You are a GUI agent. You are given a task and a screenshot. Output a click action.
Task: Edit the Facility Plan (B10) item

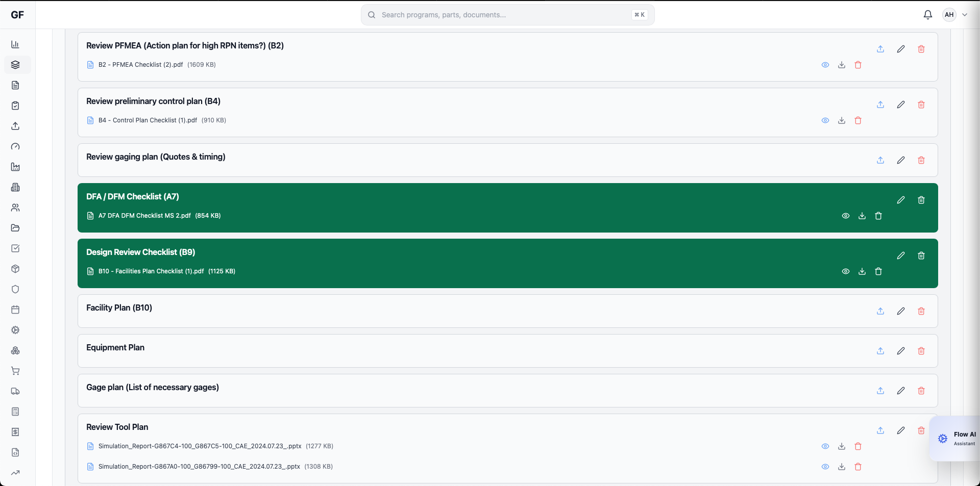[x=901, y=311]
